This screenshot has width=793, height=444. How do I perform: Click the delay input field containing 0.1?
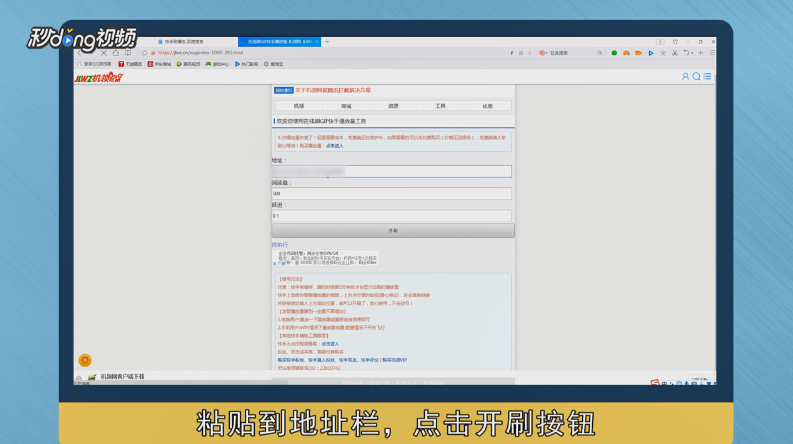[x=391, y=216]
